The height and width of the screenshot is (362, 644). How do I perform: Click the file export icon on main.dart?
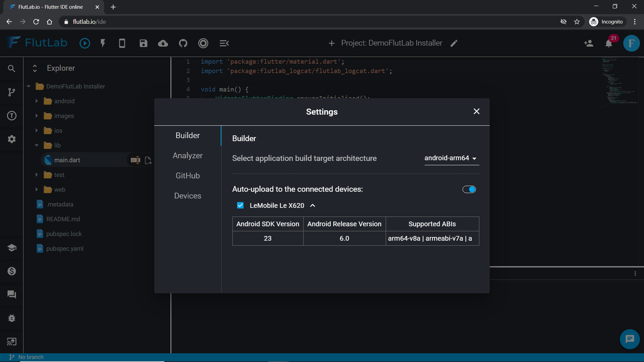(148, 160)
